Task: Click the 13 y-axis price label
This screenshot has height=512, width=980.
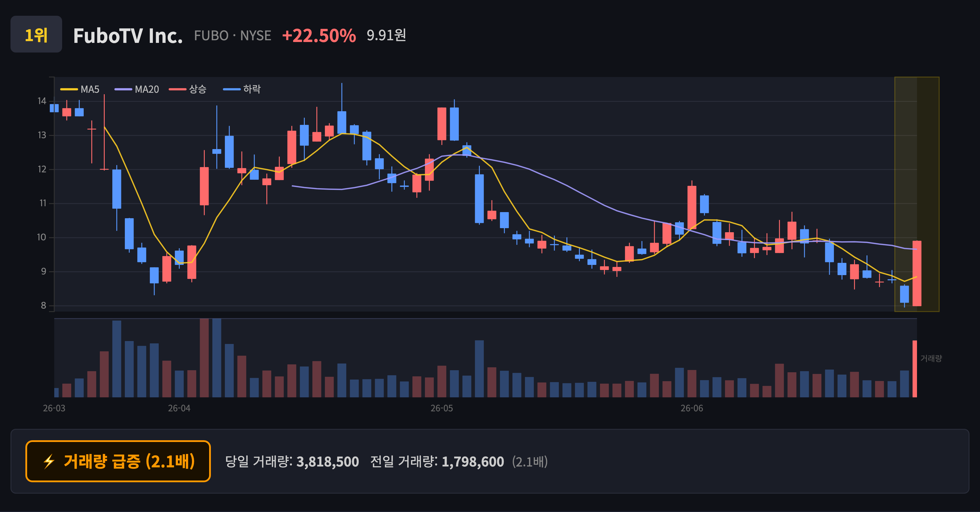Action: [42, 135]
